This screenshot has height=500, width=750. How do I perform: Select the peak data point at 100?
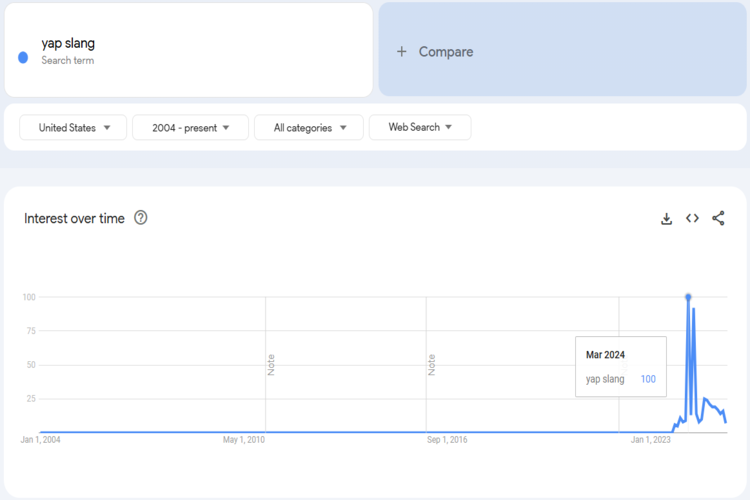click(x=688, y=297)
